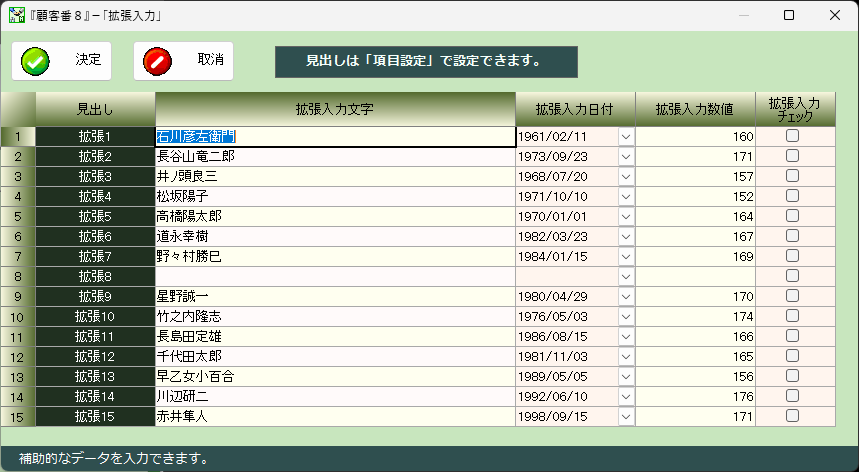This screenshot has height=472, width=859.
Task: Select the text field containing 石川彦左衛門
Action: [x=335, y=137]
